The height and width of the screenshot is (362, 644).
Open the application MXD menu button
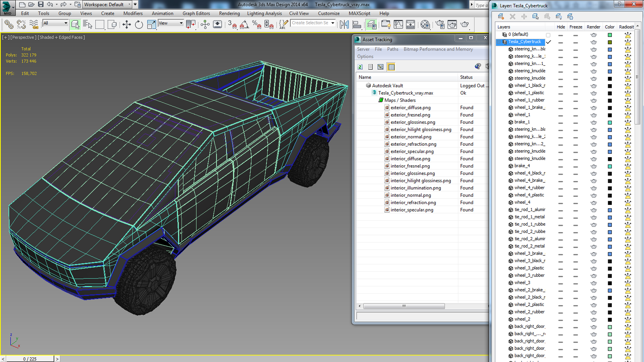coord(8,7)
